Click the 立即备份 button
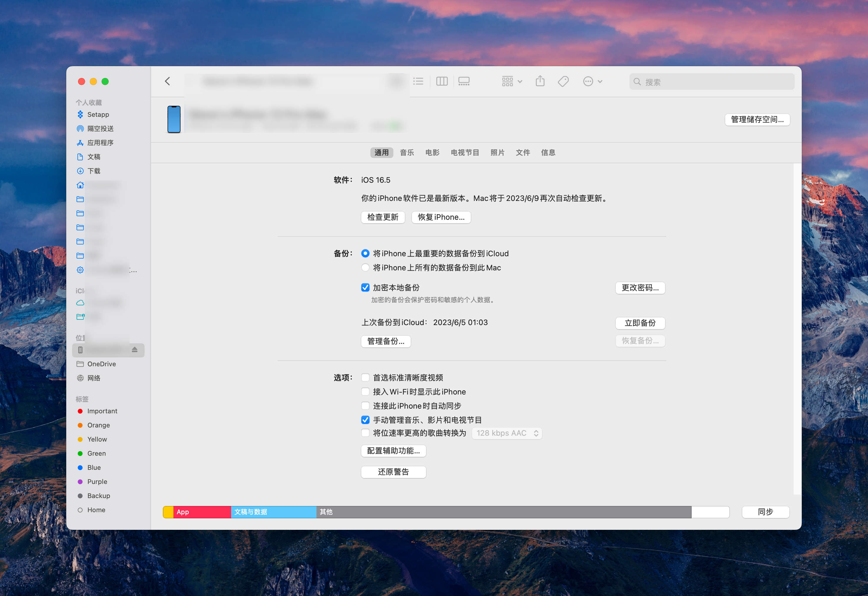The width and height of the screenshot is (868, 596). pyautogui.click(x=640, y=323)
